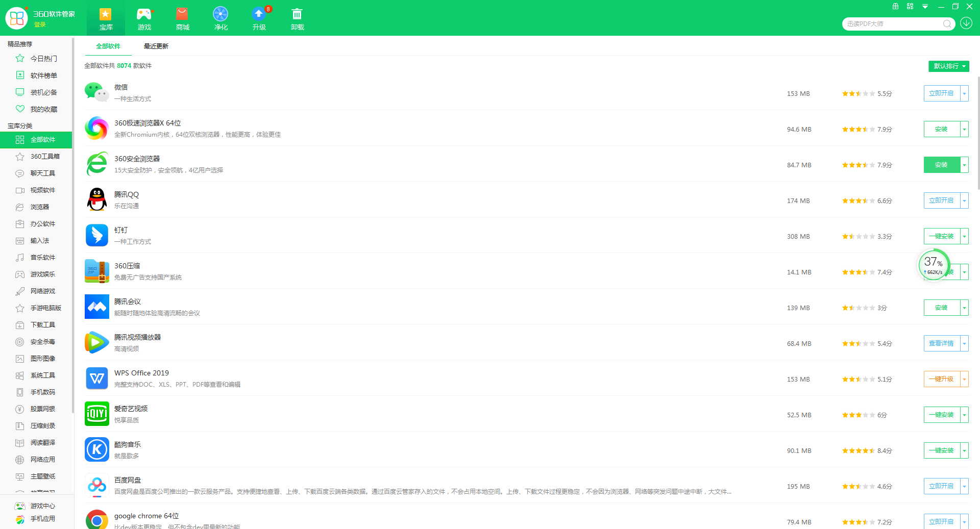This screenshot has height=529, width=980.
Task: Click the 腾讯QQ penguin icon
Action: coord(96,199)
